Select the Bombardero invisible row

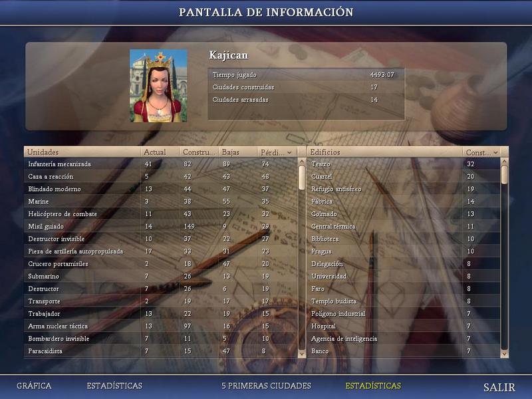(x=161, y=338)
